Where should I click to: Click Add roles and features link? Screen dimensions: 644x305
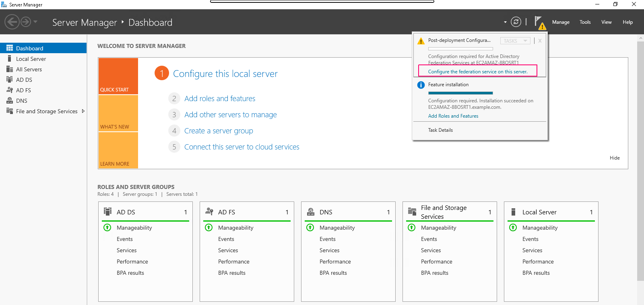(220, 99)
